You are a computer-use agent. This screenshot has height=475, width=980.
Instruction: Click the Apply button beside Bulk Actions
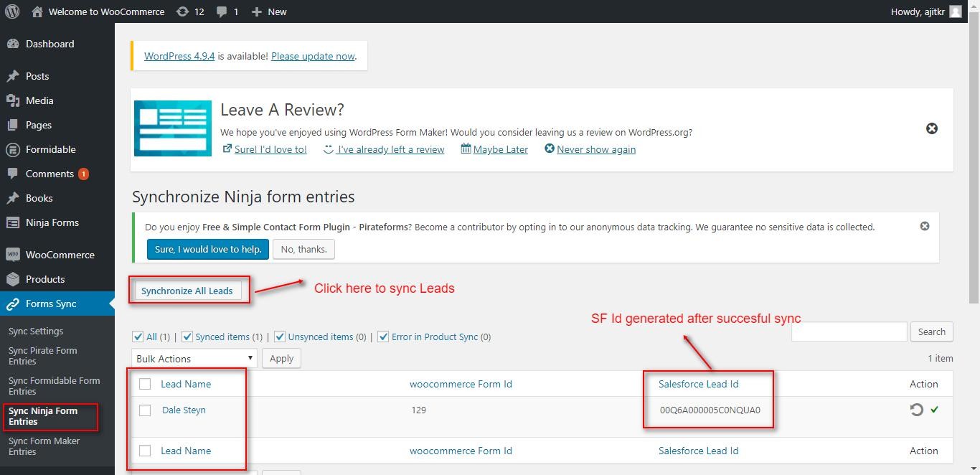tap(282, 358)
